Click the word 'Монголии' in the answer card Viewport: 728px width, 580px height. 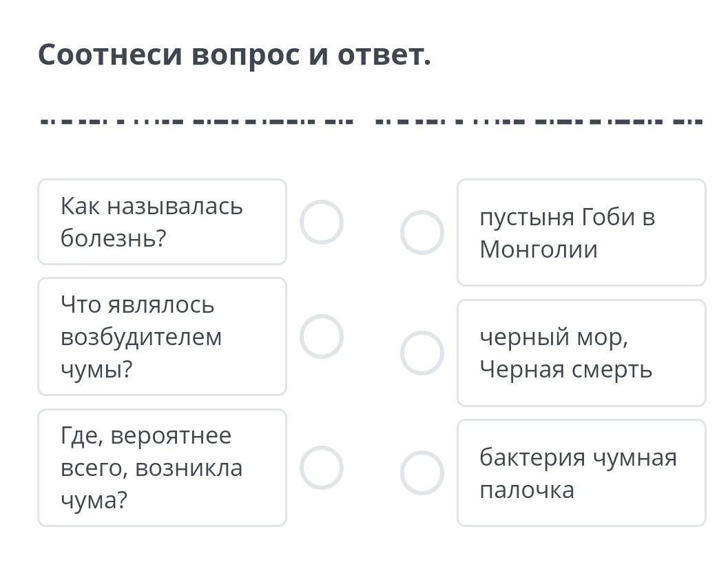[539, 249]
